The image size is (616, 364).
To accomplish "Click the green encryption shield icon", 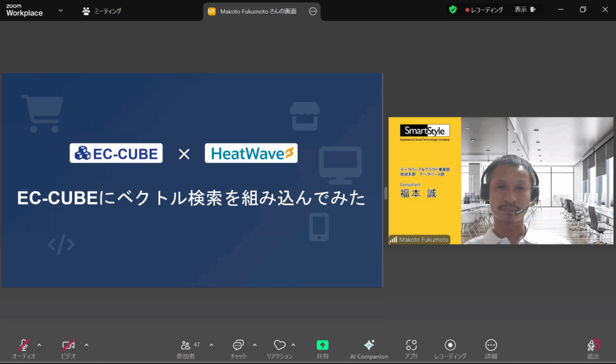I will coord(453,10).
